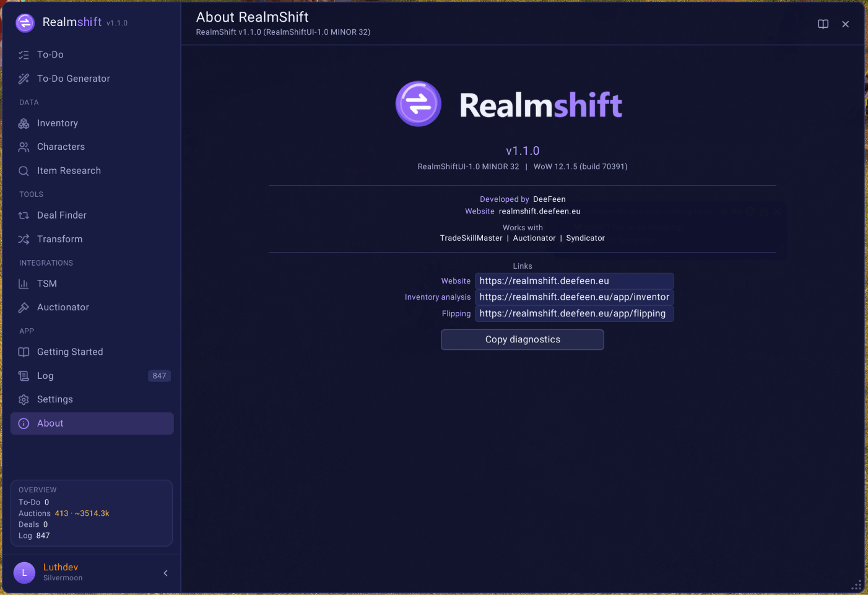Click the Inventory analysis URL field
The height and width of the screenshot is (595, 868).
click(x=575, y=297)
